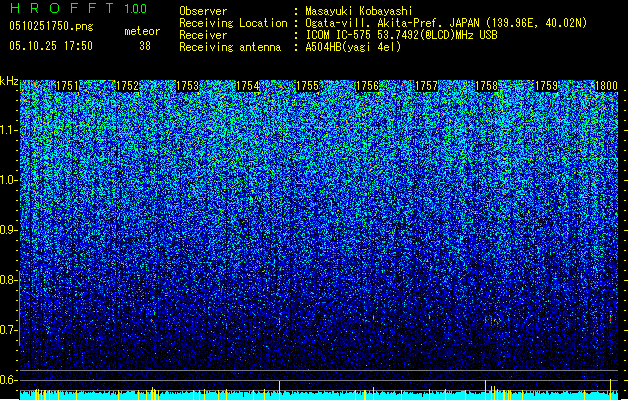Click the 1753 time marker

tap(187, 86)
